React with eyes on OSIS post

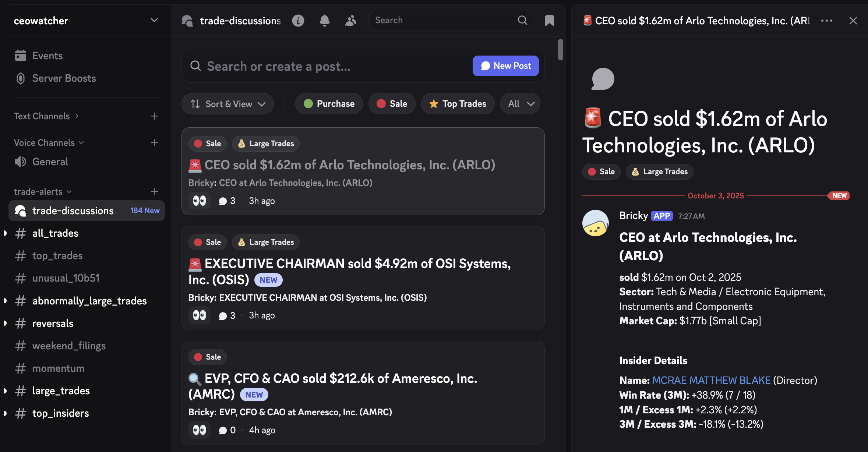(x=200, y=315)
